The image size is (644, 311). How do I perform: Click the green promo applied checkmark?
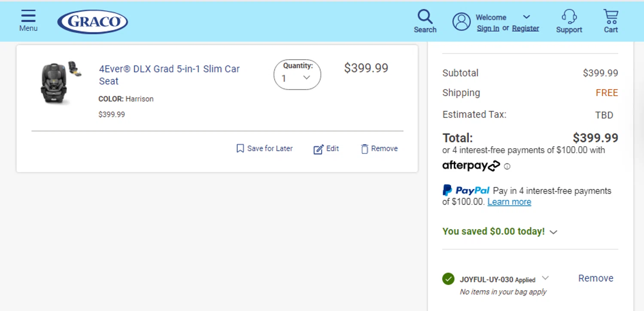[448, 279]
